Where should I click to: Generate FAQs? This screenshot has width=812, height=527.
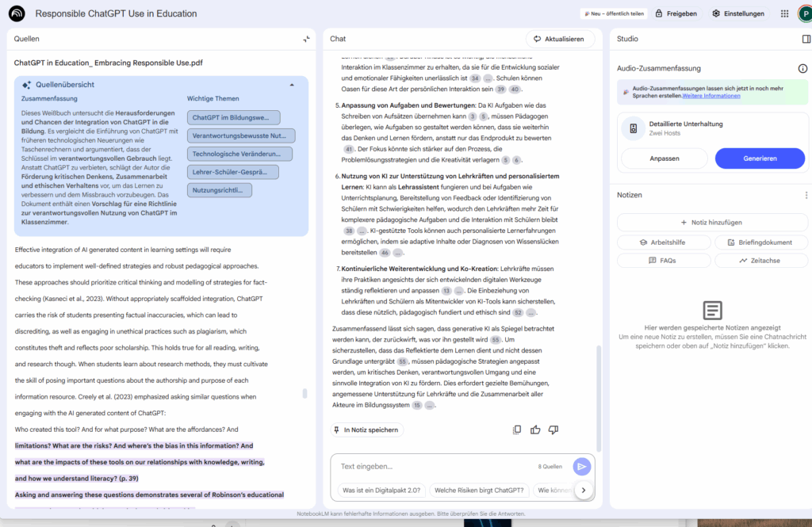(664, 261)
